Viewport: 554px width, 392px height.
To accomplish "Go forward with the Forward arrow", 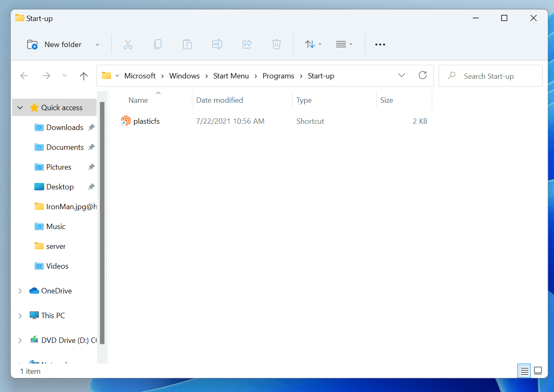I will 46,76.
